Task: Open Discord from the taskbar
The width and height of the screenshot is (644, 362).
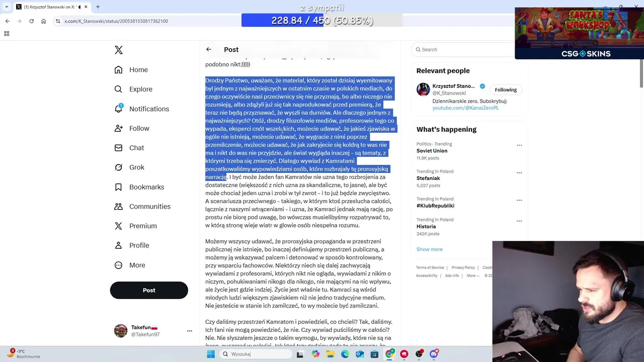Action: pyautogui.click(x=434, y=354)
